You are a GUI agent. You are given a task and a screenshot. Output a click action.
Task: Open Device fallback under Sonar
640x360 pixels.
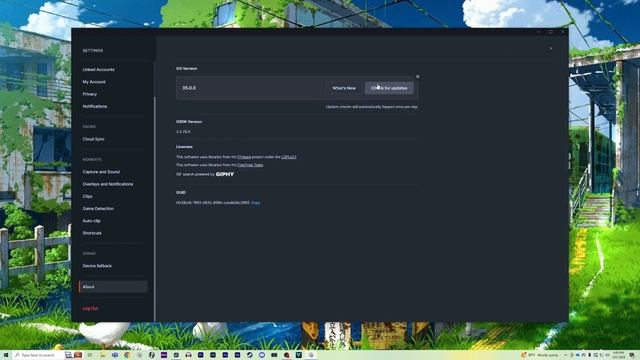tap(97, 266)
